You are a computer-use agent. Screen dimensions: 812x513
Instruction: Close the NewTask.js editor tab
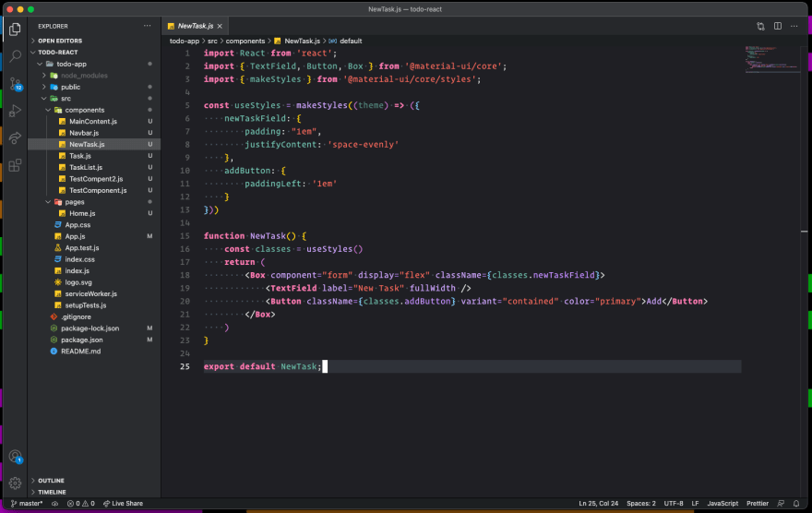tap(220, 26)
